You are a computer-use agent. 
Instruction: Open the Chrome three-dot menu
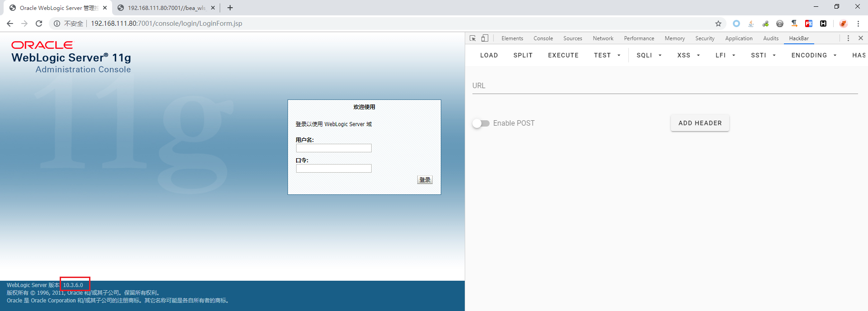(858, 24)
